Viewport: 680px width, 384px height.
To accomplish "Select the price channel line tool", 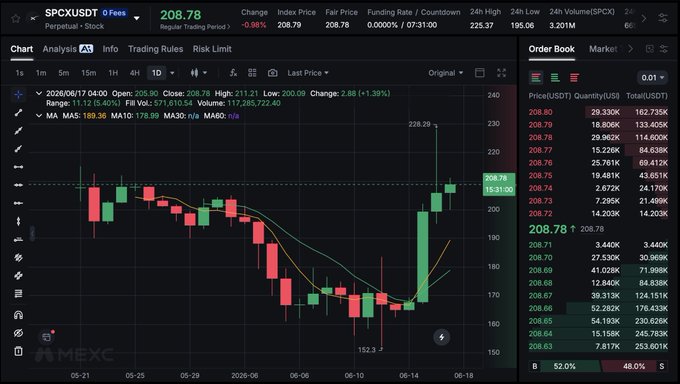I will point(18,276).
